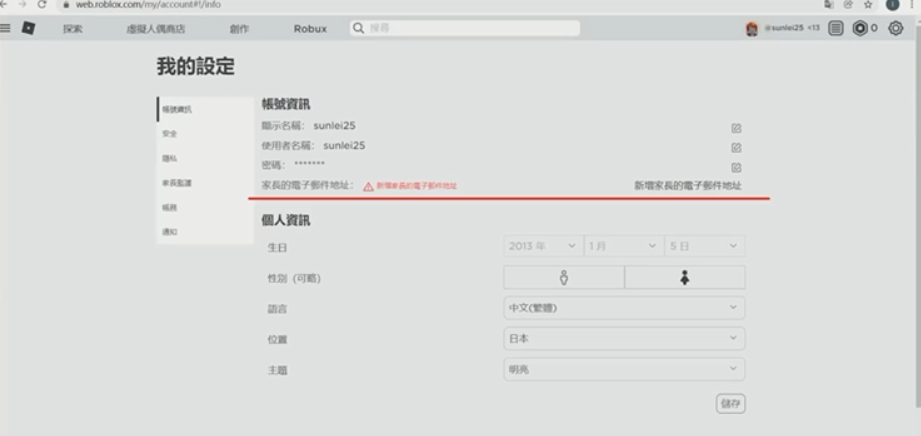Screen dimensions: 921x436
Task: Click the display name value sunlei25
Action: 334,126
